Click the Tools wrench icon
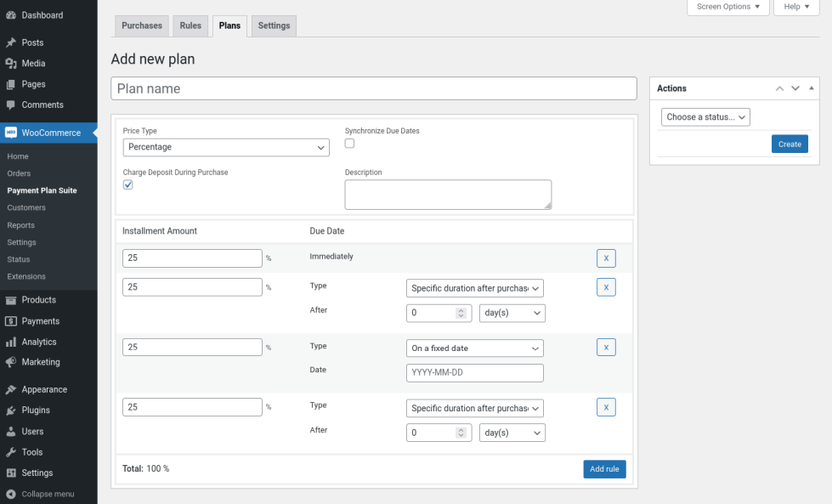 tap(11, 452)
